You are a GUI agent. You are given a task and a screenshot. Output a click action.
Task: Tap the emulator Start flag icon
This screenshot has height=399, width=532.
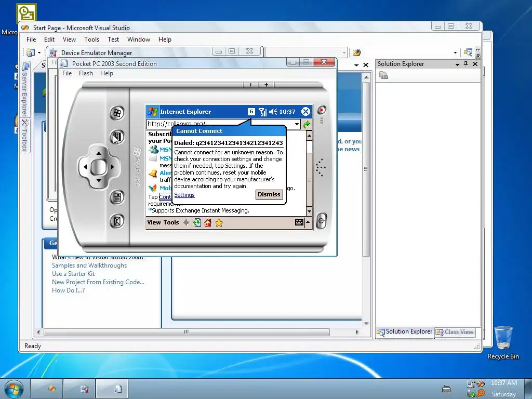pyautogui.click(x=152, y=112)
